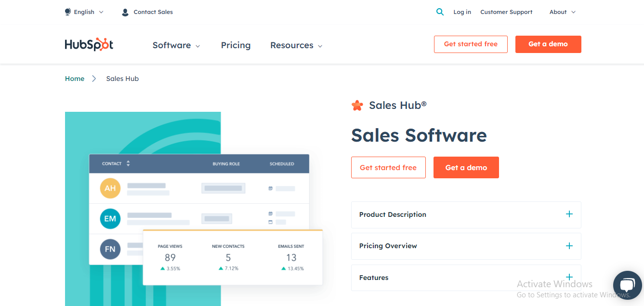Open the Resources menu dropdown
The width and height of the screenshot is (644, 306).
click(296, 45)
